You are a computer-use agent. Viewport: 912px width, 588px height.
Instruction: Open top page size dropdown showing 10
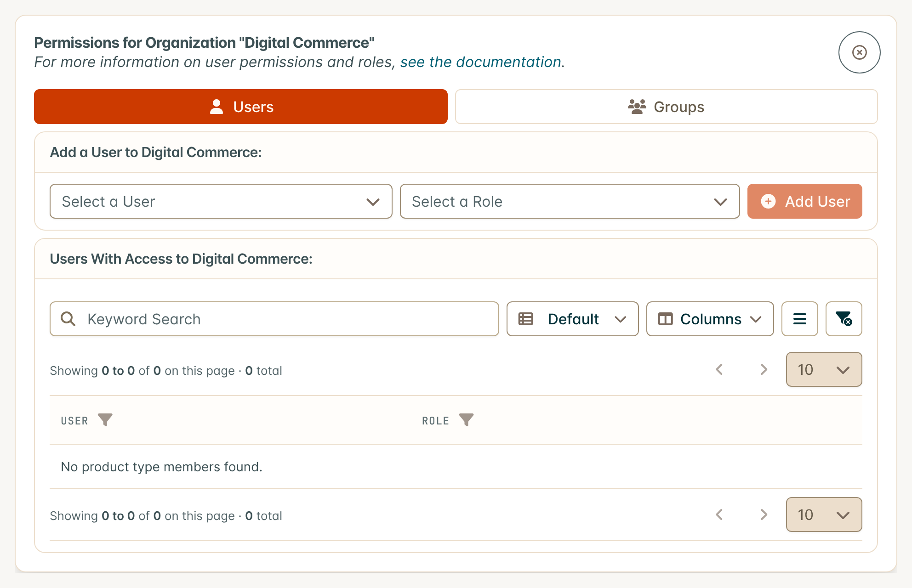[824, 369]
